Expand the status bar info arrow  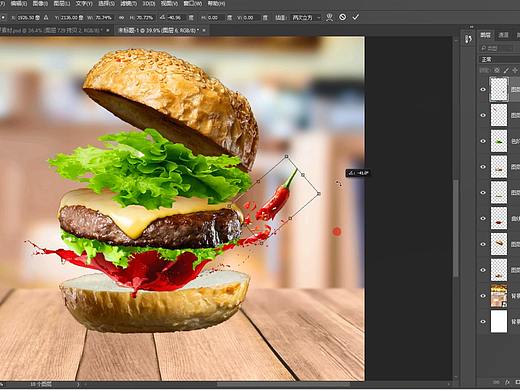click(78, 384)
